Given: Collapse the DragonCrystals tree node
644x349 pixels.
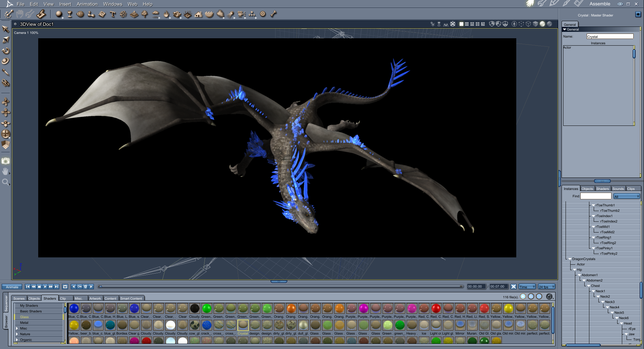Looking at the screenshot, I should pos(570,259).
